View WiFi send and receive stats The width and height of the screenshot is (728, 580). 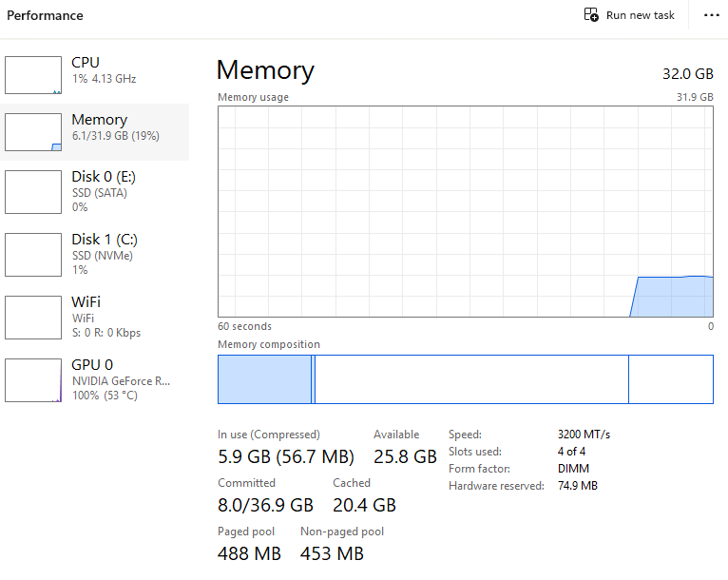tap(105, 333)
